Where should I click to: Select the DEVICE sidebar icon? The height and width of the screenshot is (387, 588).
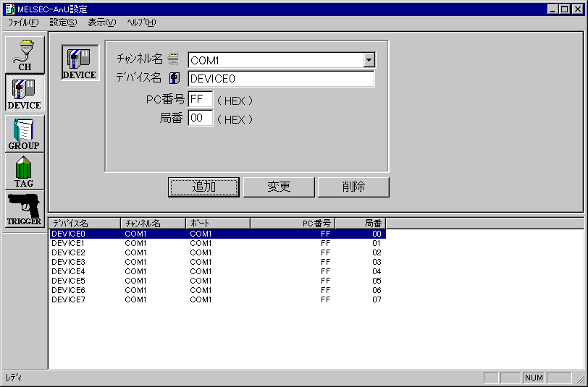tap(25, 93)
